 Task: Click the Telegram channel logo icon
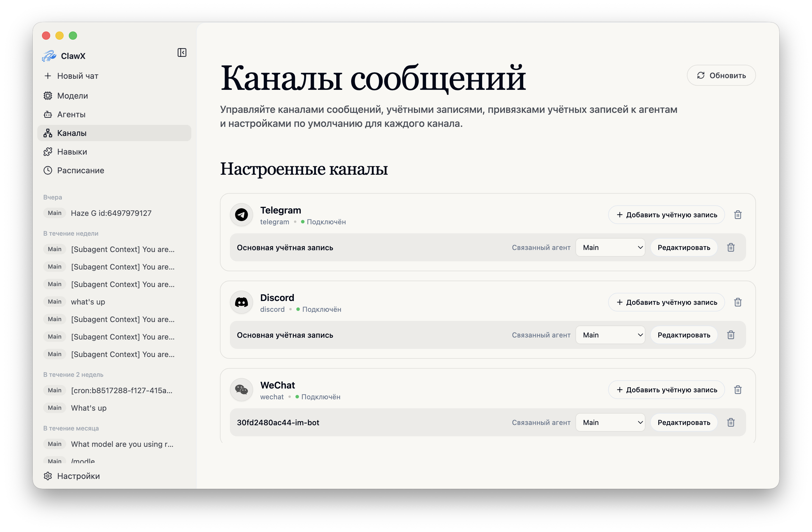[x=242, y=215]
